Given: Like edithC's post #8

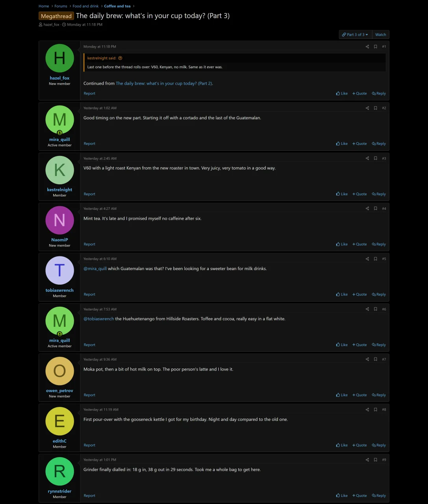Looking at the screenshot, I should (x=342, y=445).
